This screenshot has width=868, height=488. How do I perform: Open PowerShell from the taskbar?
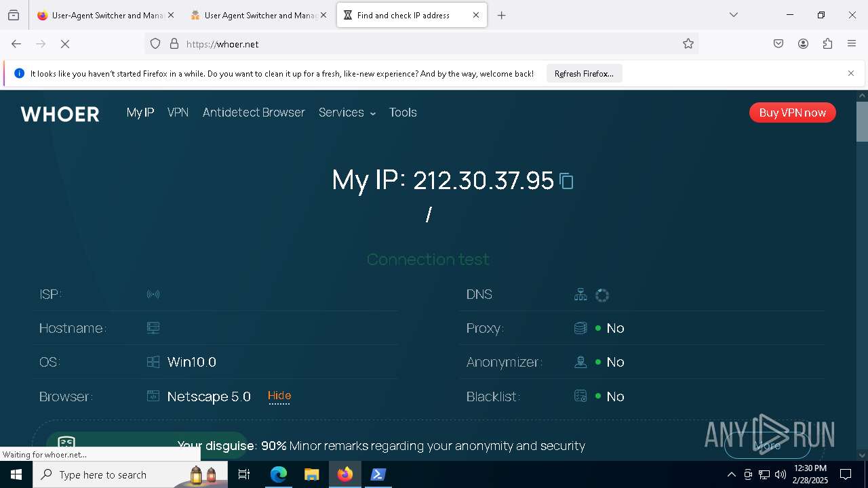[x=378, y=474]
